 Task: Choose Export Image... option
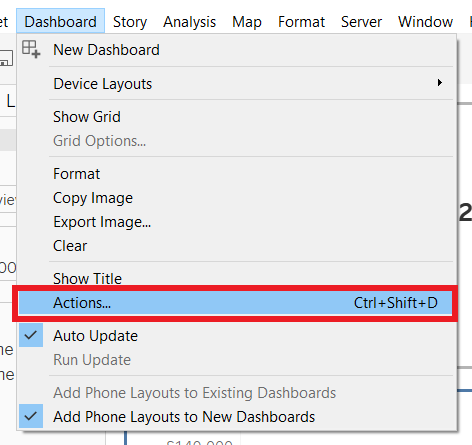click(x=237, y=222)
